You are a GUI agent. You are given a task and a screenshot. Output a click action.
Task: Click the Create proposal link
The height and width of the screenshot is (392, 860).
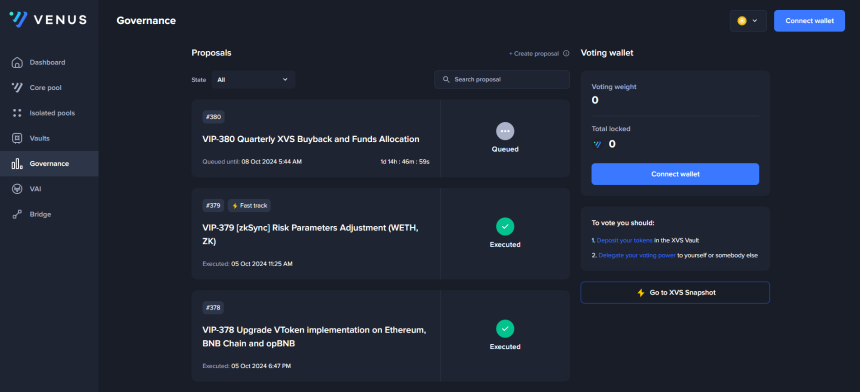tap(534, 54)
